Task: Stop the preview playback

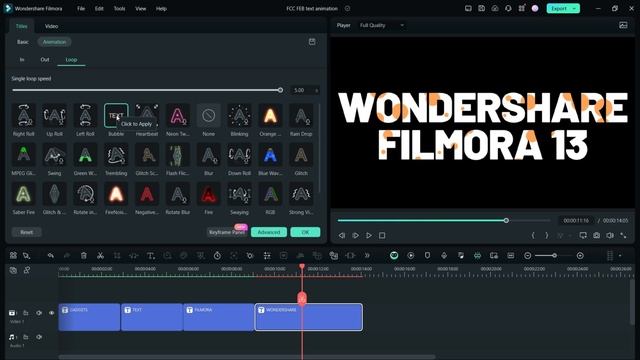Action: (x=382, y=236)
